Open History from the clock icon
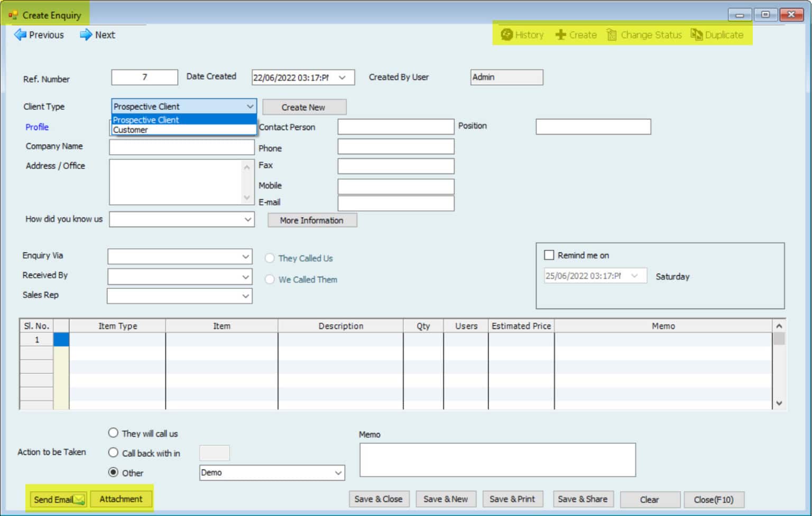812x516 pixels. (506, 35)
